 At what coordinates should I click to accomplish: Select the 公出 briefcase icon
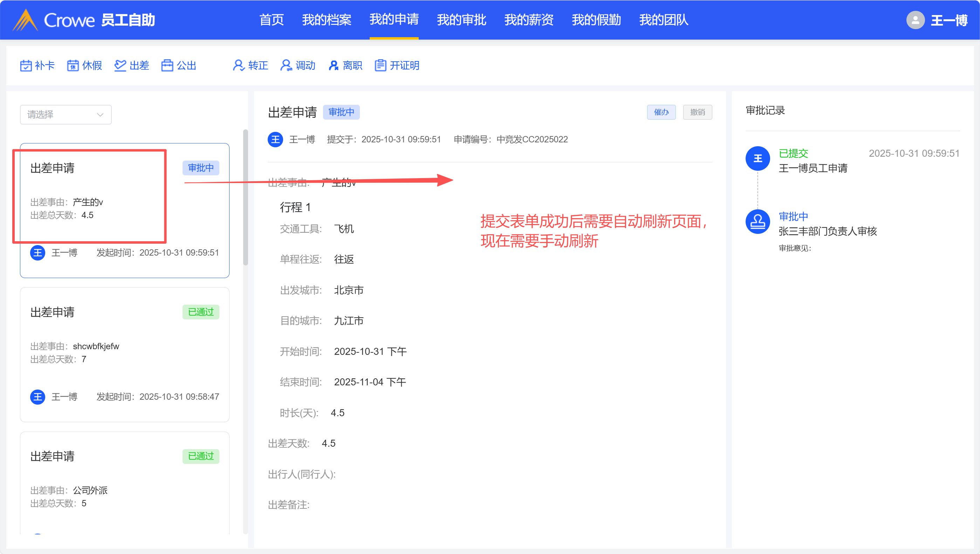click(167, 66)
